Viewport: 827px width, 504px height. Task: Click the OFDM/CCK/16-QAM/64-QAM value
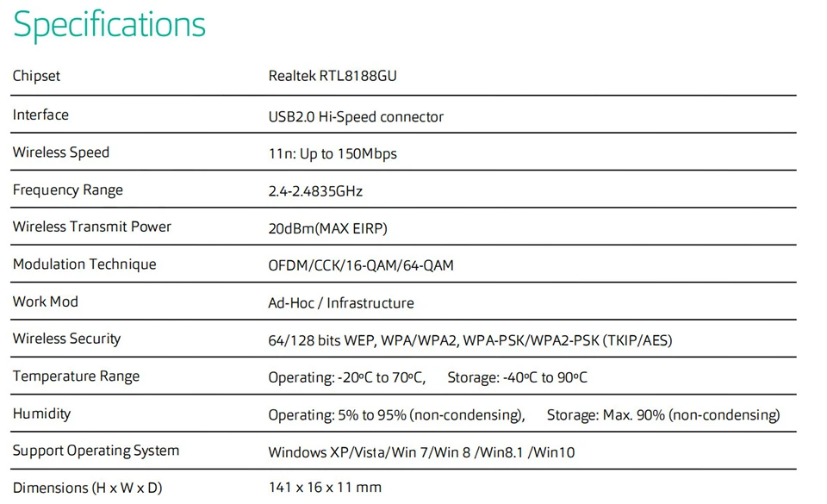(x=361, y=265)
